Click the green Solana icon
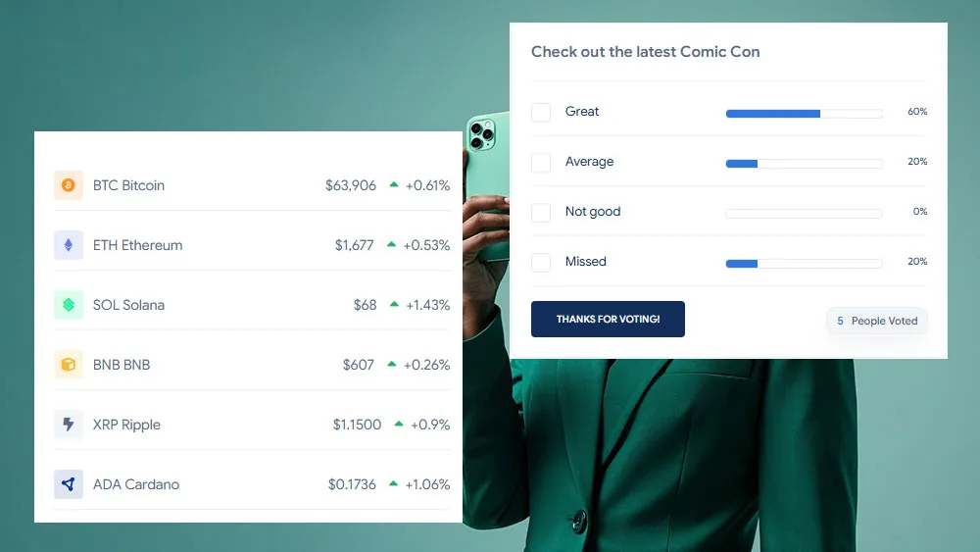 pyautogui.click(x=69, y=305)
